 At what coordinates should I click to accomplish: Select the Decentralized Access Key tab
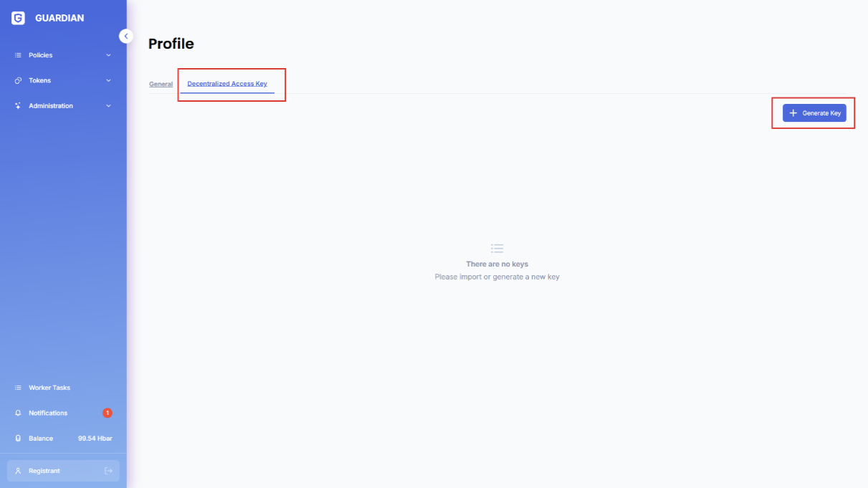tap(227, 84)
